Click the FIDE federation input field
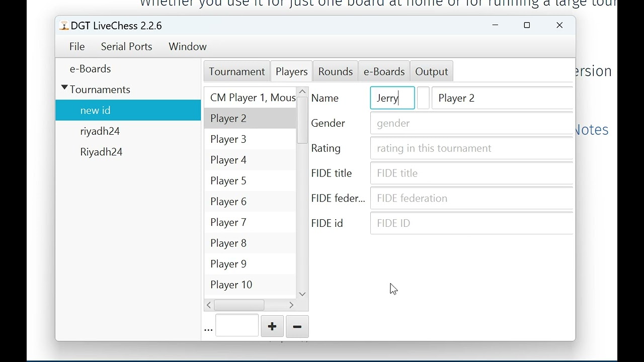The image size is (644, 362). click(x=471, y=198)
